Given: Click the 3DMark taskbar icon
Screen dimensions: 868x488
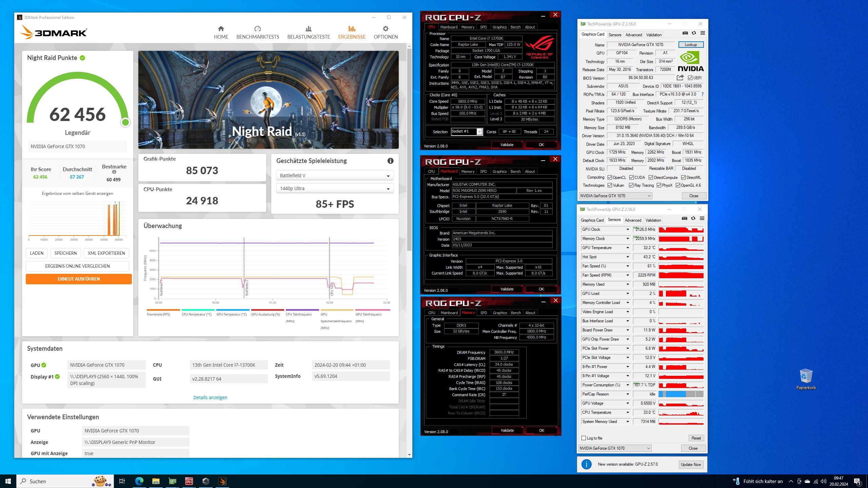Looking at the screenshot, I should (x=222, y=481).
